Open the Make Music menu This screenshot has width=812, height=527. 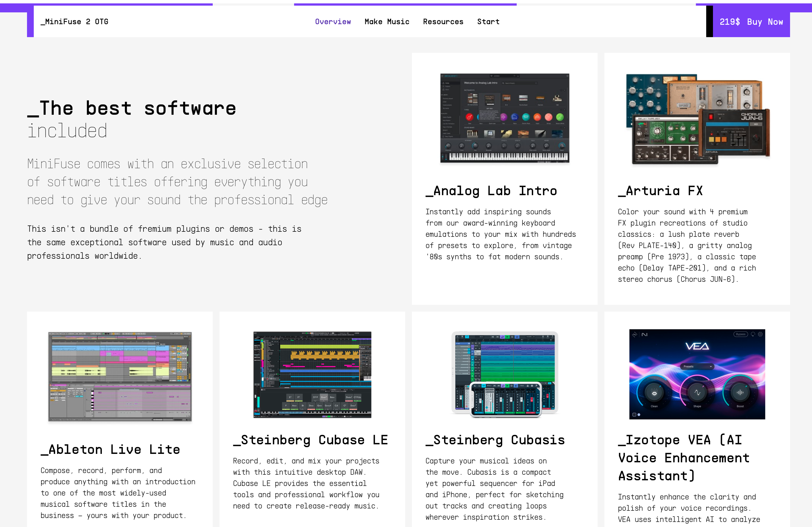tap(387, 21)
